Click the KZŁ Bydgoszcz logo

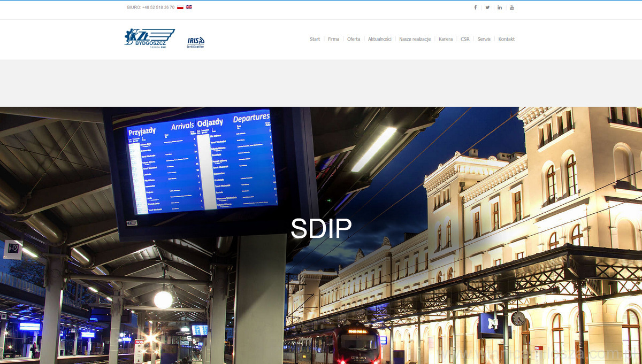coord(149,38)
